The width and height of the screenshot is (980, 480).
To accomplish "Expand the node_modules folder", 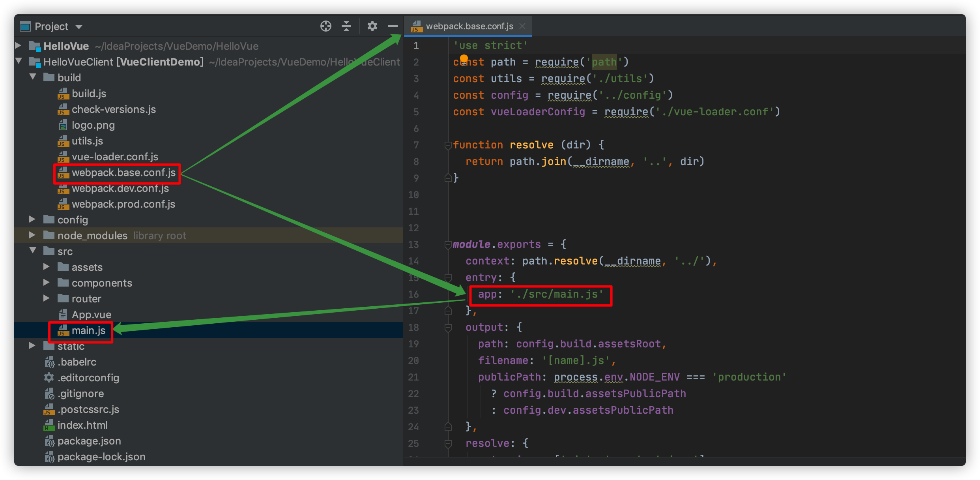I will click(32, 235).
